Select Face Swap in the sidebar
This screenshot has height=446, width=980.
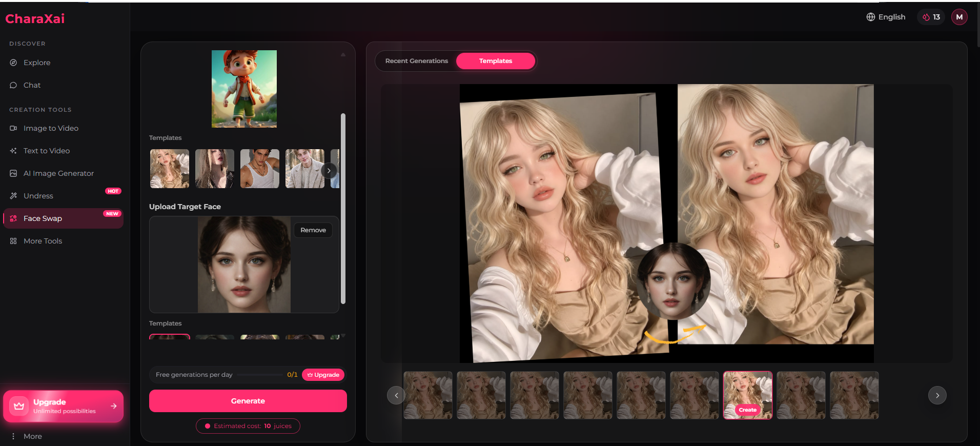click(63, 218)
